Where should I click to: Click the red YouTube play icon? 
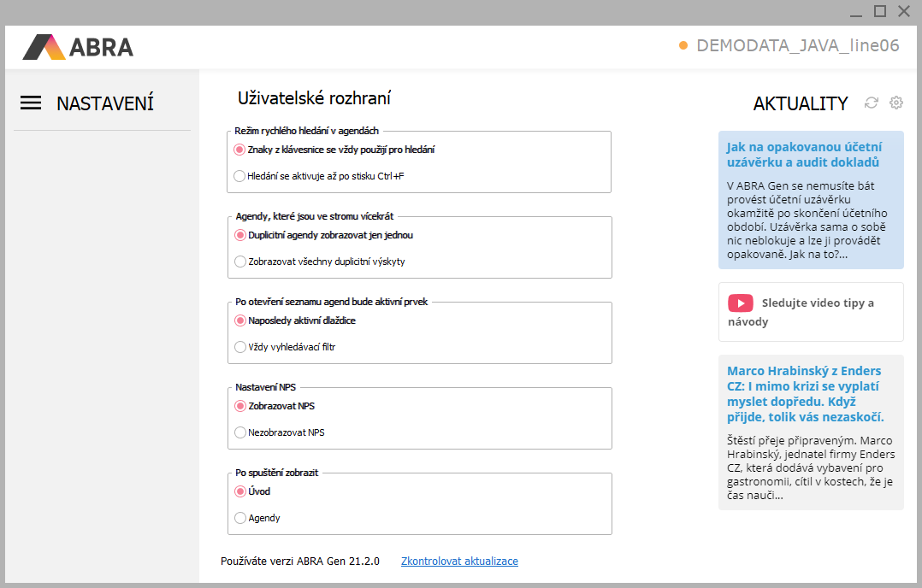click(x=740, y=303)
